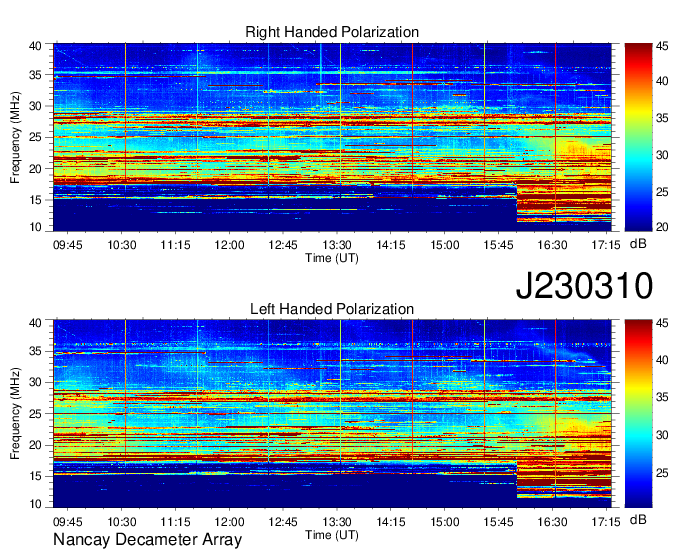The image size is (680, 552).
Task: Click the 40 MHz frequency tick on Left Handed plot
Action: [x=35, y=323]
